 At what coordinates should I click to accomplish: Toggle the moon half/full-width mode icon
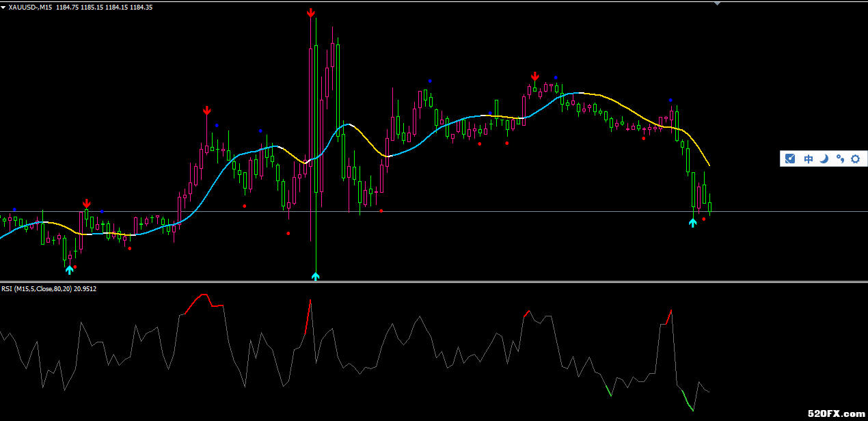(x=824, y=159)
